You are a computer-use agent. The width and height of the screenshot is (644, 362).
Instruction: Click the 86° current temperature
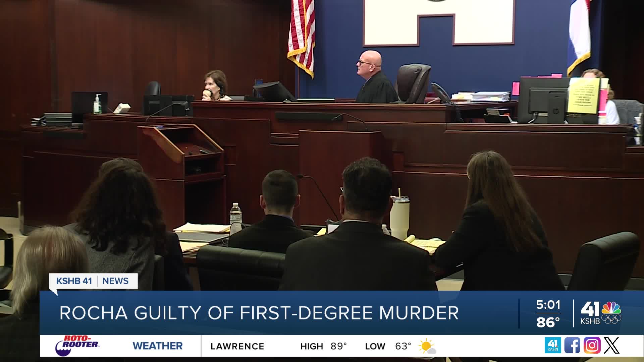[x=548, y=322]
